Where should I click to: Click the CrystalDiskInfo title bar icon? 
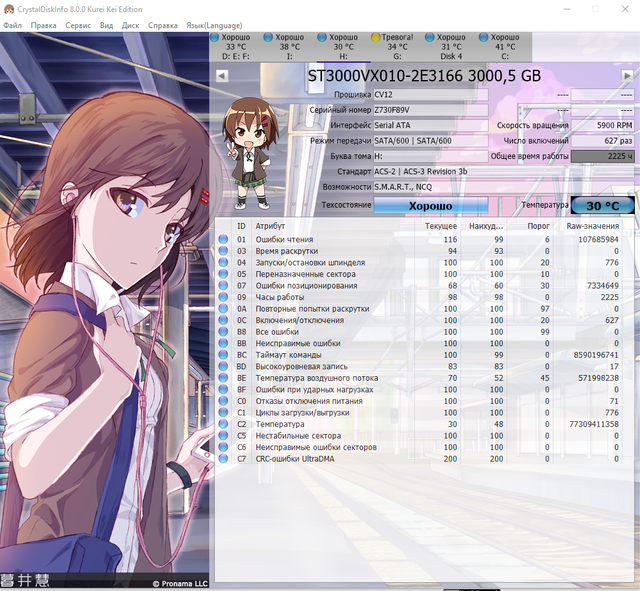(9, 9)
